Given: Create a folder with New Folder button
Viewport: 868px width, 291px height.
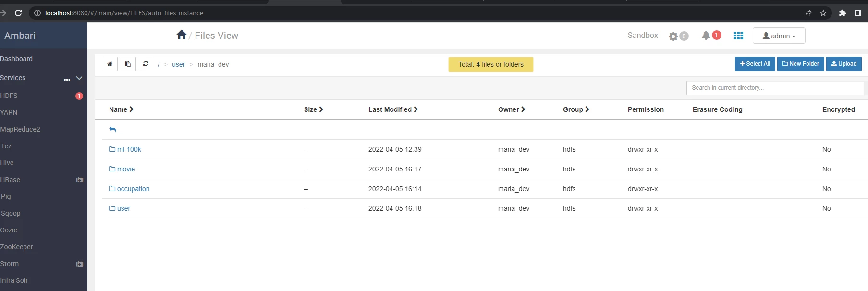Looking at the screenshot, I should click(801, 64).
